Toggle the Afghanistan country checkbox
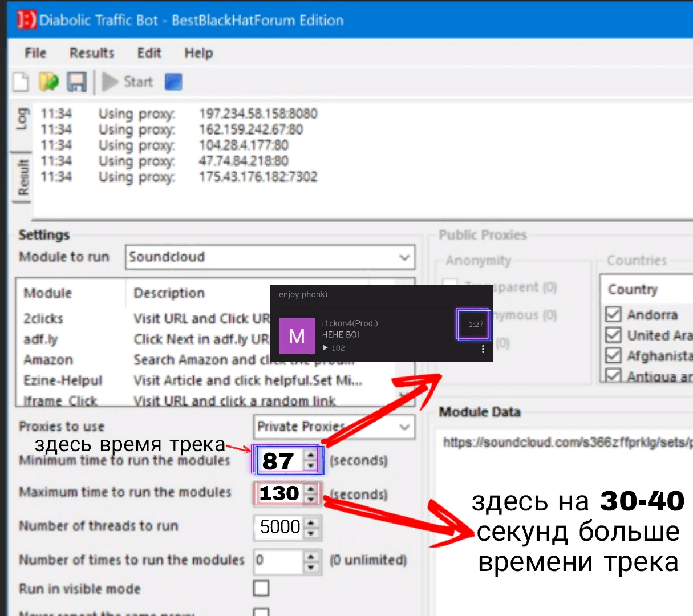Viewport: 693px width, 616px height. [x=613, y=356]
